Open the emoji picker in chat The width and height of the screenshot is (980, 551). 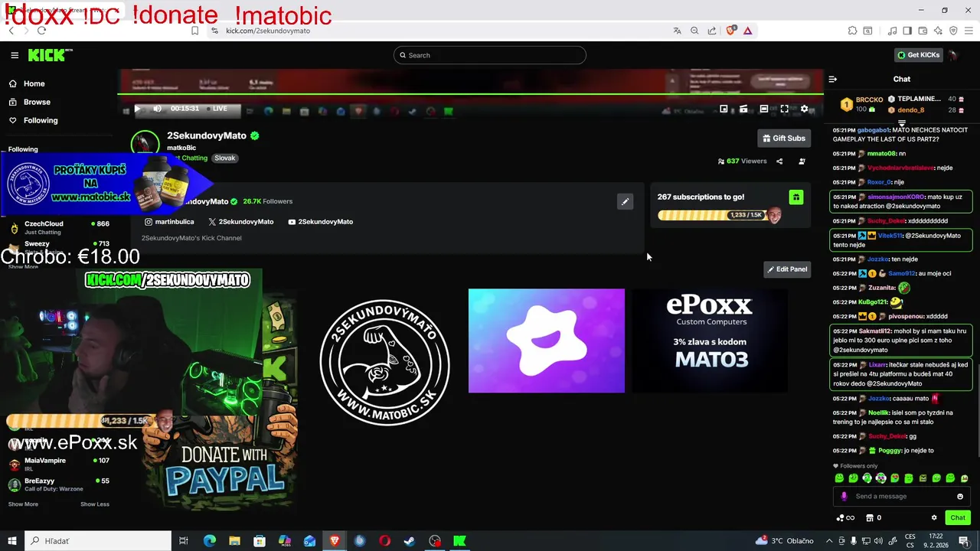click(960, 497)
